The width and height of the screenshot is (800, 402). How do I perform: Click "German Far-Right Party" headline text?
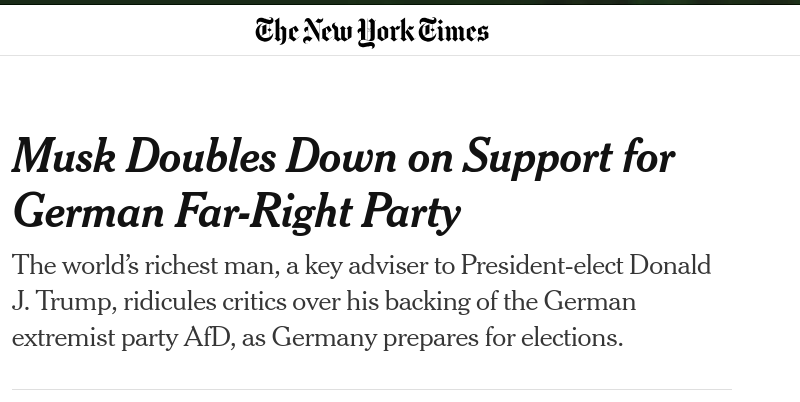[x=236, y=211]
